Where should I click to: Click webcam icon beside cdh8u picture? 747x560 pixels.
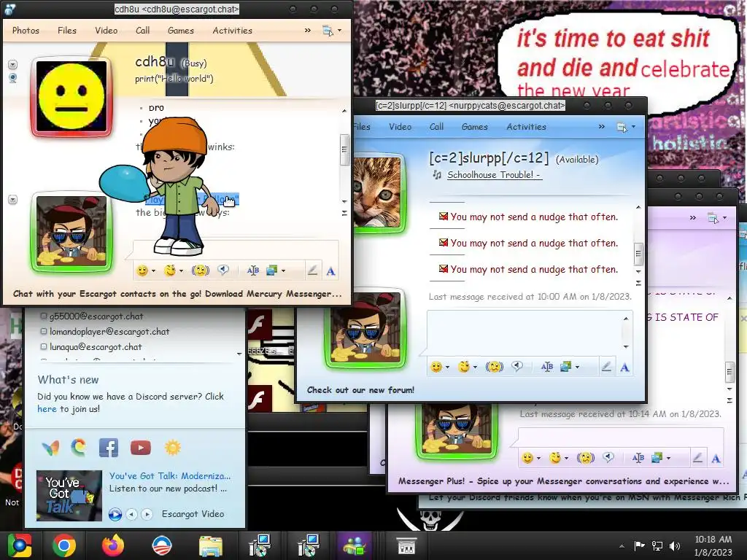coord(13,77)
